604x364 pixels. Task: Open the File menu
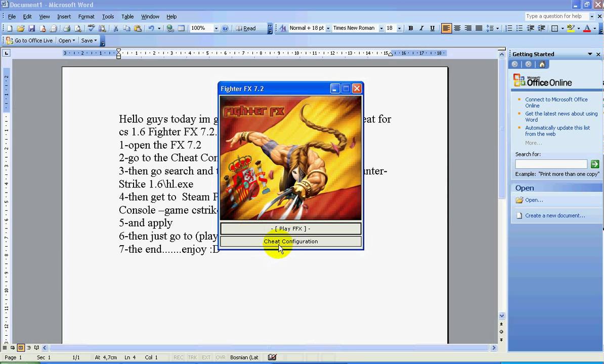12,17
